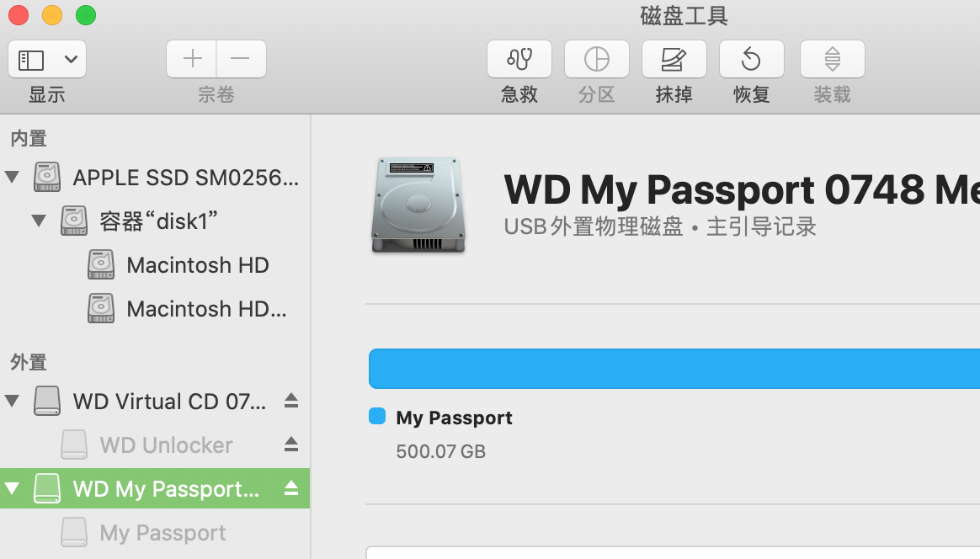Collapse the WD Virtual CD tree
The width and height of the screenshot is (980, 559).
pyautogui.click(x=12, y=401)
